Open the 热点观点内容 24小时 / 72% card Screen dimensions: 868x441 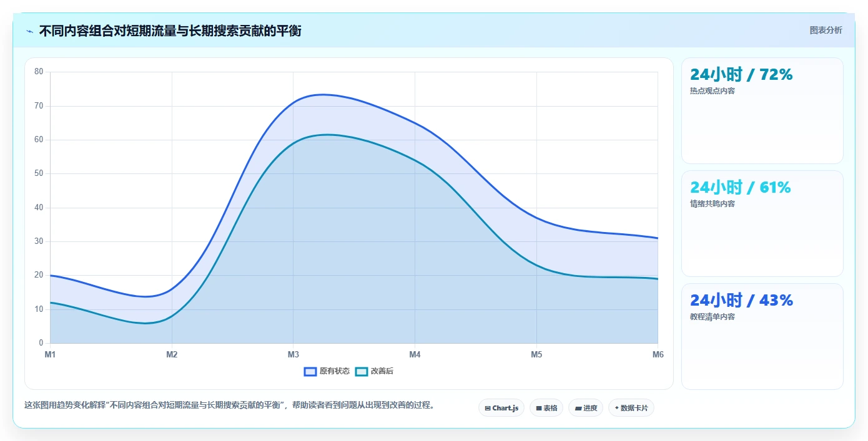762,111
